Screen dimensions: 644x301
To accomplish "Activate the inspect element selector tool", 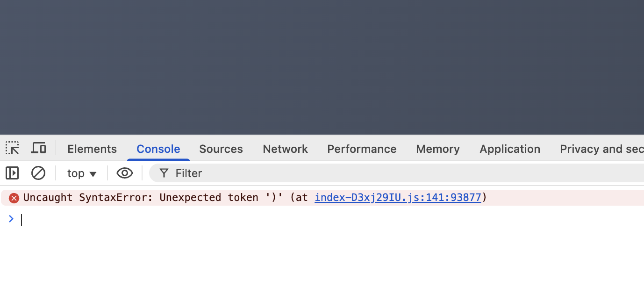I will coord(12,149).
